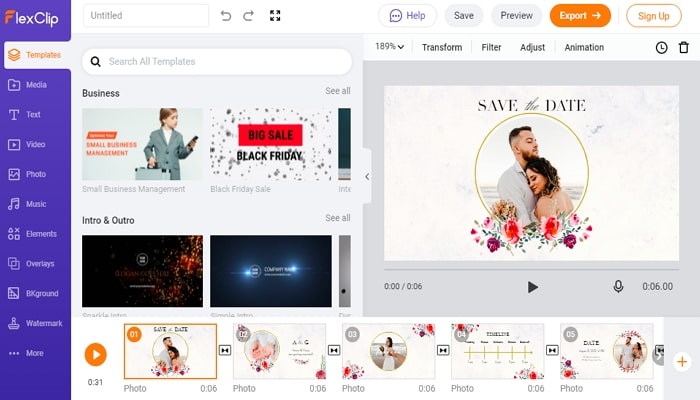The height and width of the screenshot is (400, 700).
Task: Collapse the templates panel with the arrow
Action: click(367, 177)
